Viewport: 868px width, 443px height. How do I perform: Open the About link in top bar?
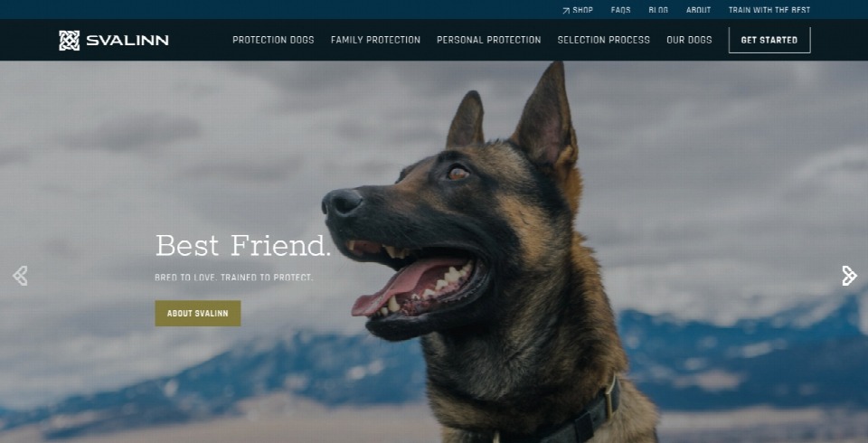pyautogui.click(x=699, y=10)
